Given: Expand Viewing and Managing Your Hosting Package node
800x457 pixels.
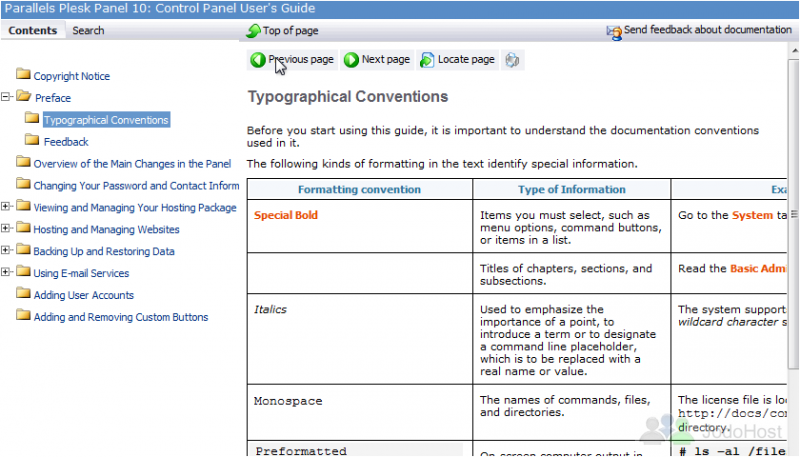Looking at the screenshot, I should pyautogui.click(x=6, y=206).
